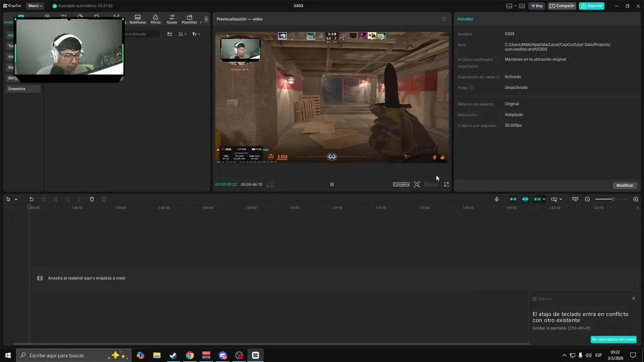
Task: Expand the pointer tool dropdown arrow
Action: (x=16, y=199)
